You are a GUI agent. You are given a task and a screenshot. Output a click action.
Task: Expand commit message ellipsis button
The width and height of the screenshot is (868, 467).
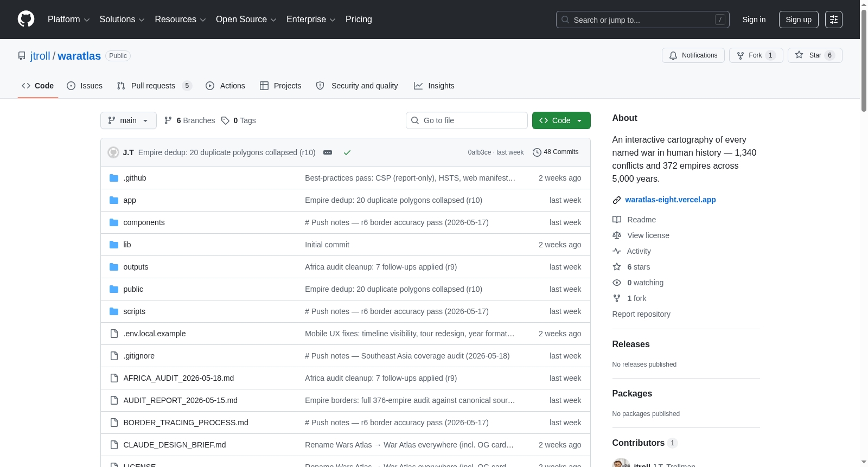tap(328, 152)
